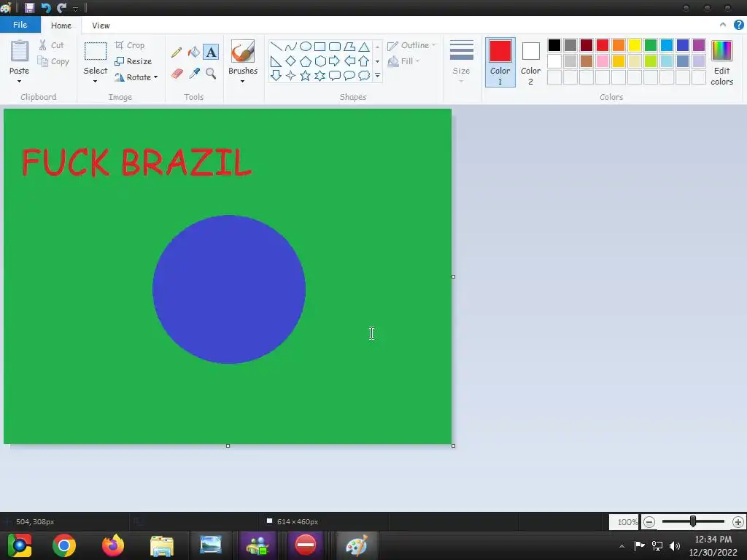Click the Undo arrow in title bar

click(x=46, y=7)
